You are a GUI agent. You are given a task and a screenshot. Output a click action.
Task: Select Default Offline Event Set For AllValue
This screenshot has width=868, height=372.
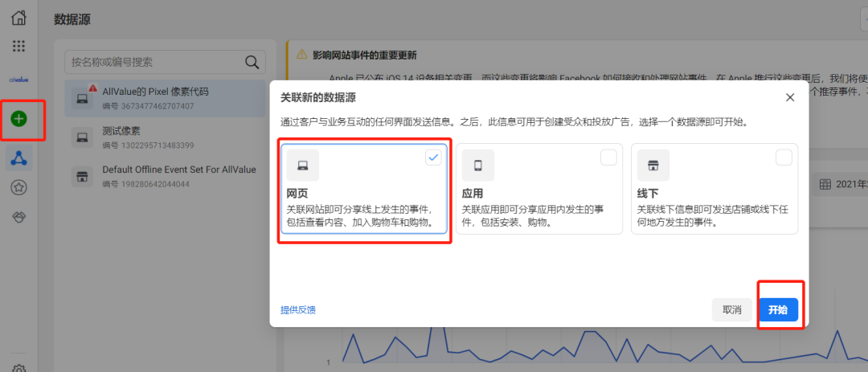tap(165, 176)
